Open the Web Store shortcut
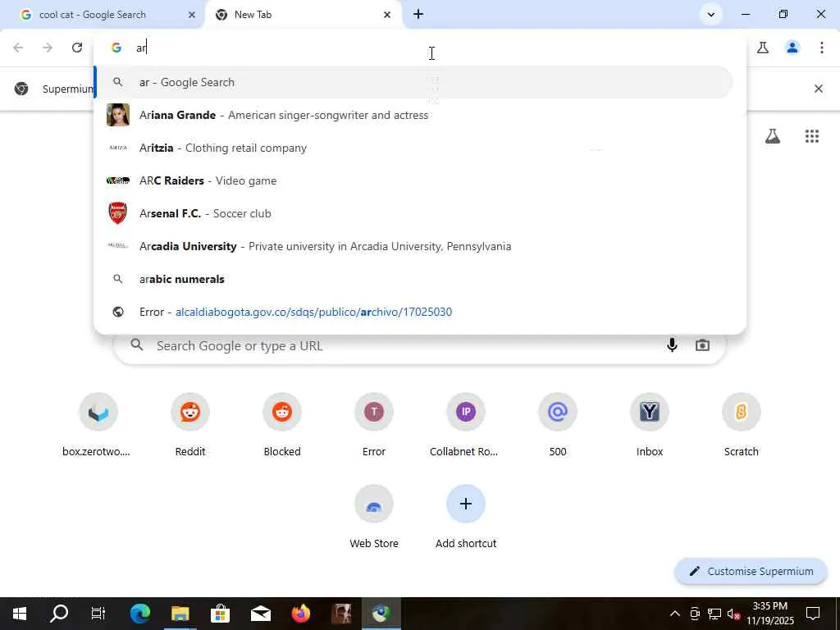The image size is (840, 630). pos(374,517)
